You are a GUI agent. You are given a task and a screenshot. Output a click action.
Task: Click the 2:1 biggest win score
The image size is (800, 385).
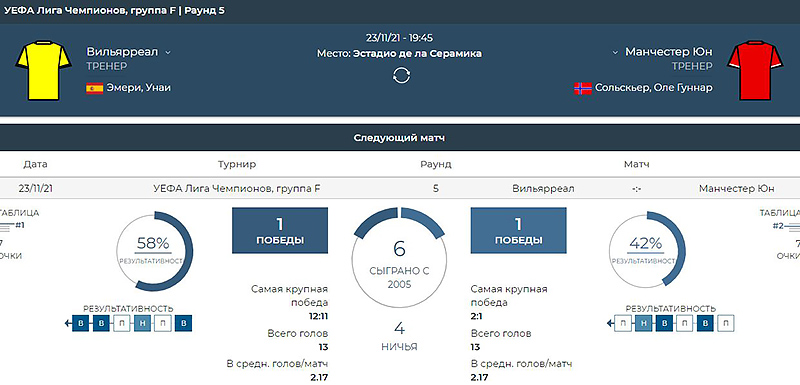click(477, 316)
